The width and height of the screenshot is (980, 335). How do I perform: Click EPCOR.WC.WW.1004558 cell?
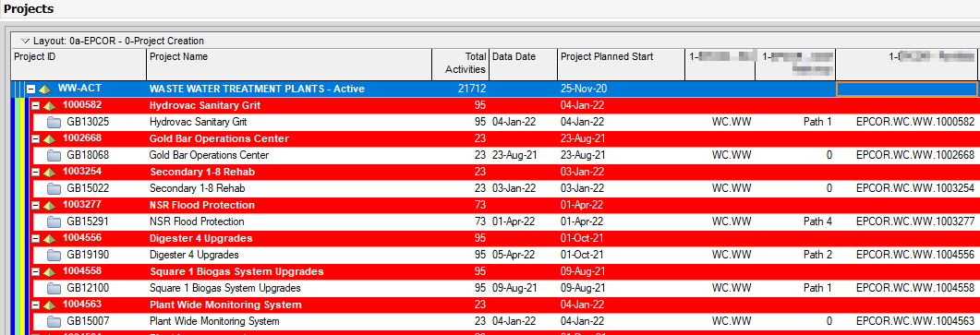(x=915, y=289)
